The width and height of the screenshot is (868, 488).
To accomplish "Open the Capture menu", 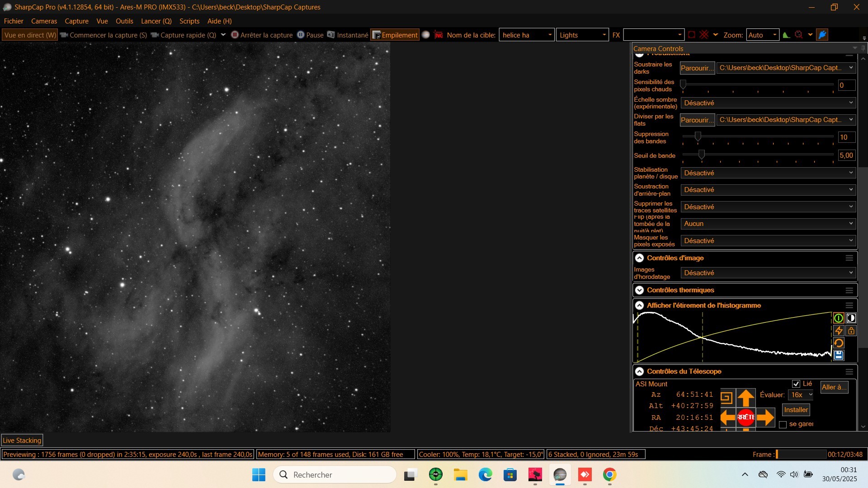I will pyautogui.click(x=76, y=21).
